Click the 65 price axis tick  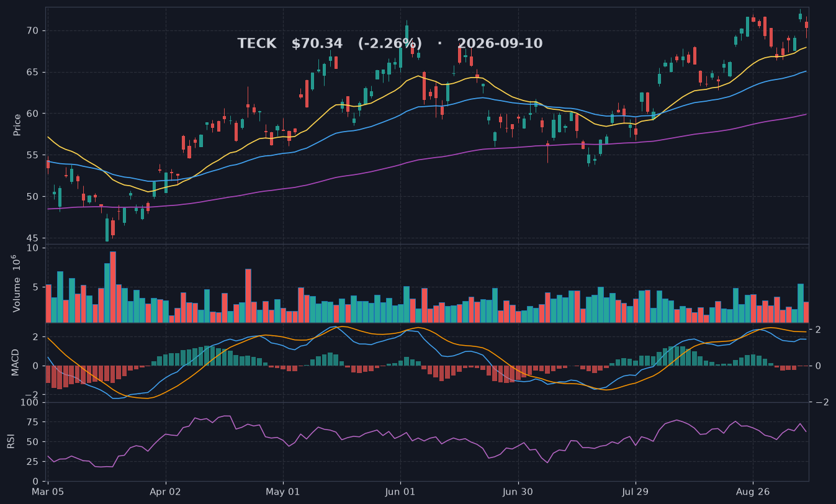point(33,73)
